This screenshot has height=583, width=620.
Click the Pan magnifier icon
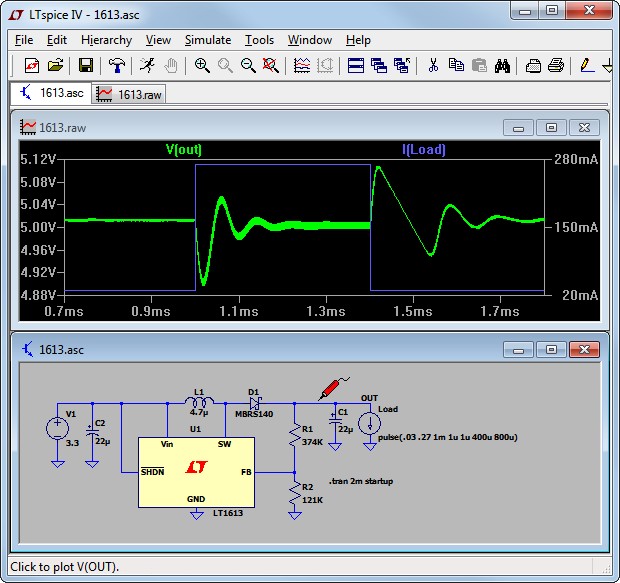225,65
